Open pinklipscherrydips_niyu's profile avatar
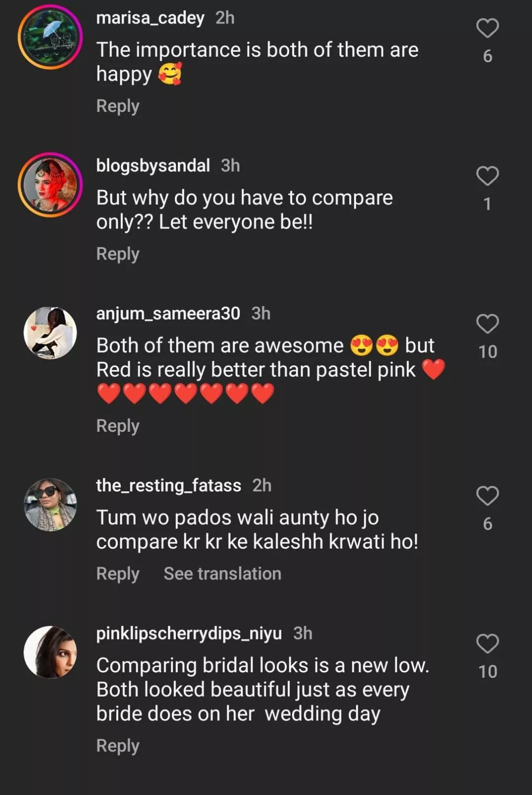The width and height of the screenshot is (532, 795). point(50,652)
